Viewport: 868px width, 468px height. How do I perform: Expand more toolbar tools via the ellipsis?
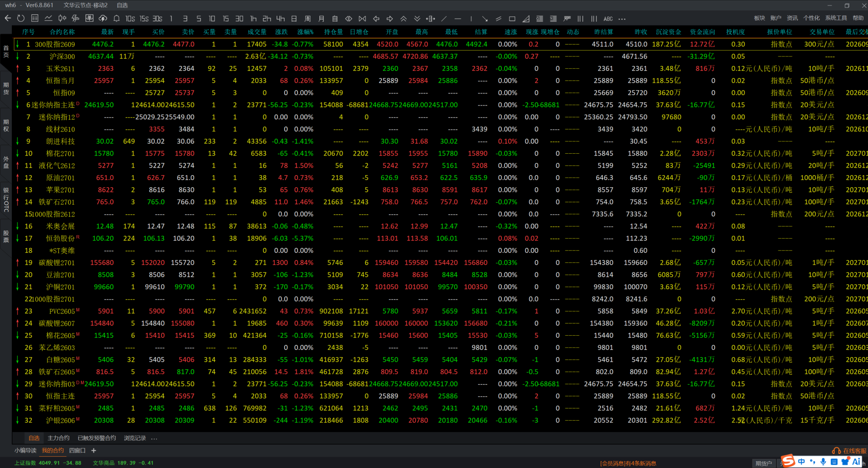click(622, 19)
